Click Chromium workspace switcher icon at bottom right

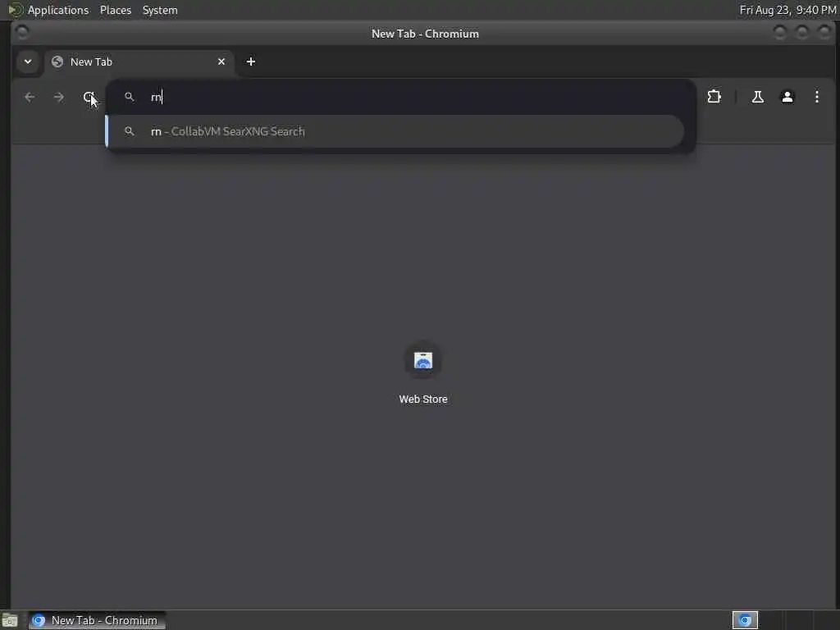[745, 620]
